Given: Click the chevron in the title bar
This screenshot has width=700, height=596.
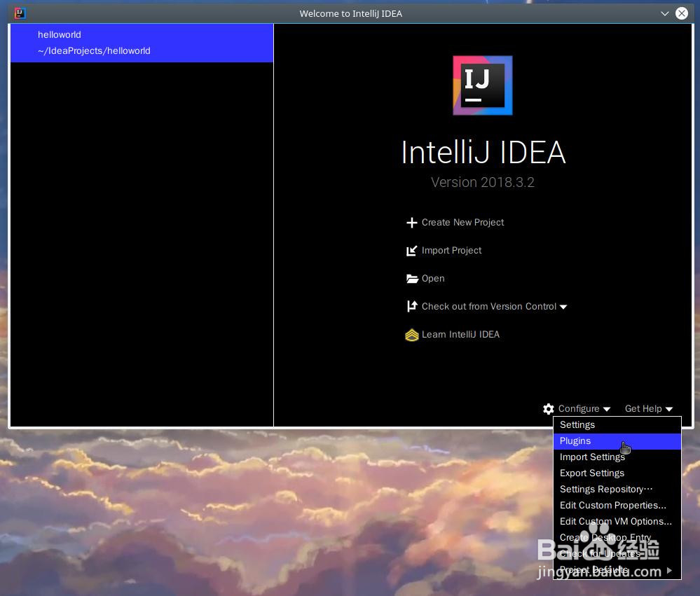Looking at the screenshot, I should [664, 13].
